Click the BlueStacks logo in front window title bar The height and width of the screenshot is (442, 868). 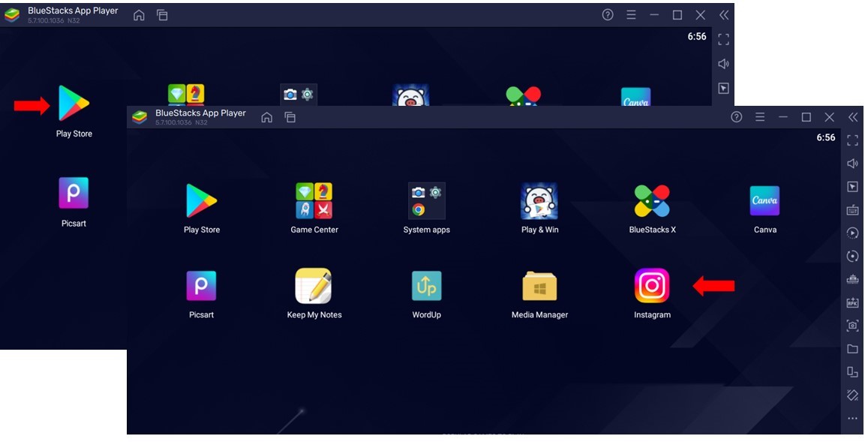tap(140, 117)
